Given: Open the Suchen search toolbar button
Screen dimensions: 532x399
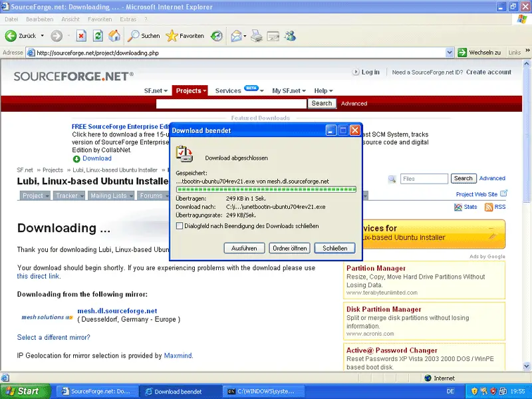Looking at the screenshot, I should coord(144,36).
